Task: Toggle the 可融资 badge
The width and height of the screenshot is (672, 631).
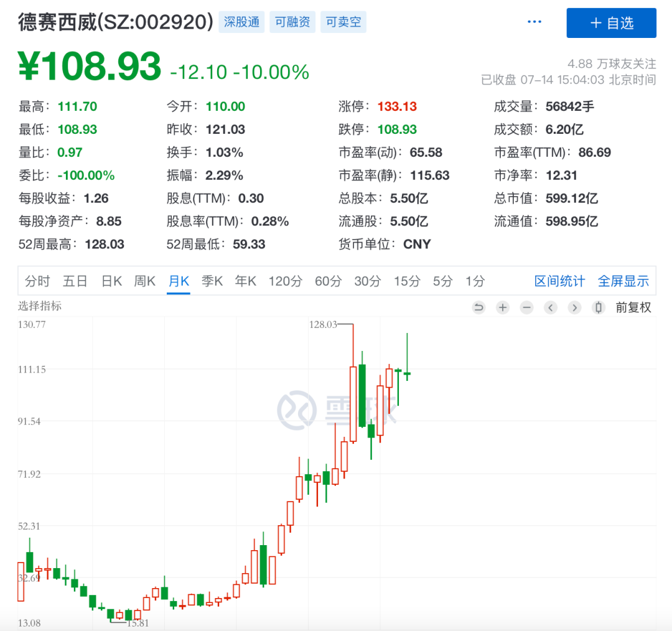Action: (x=292, y=21)
